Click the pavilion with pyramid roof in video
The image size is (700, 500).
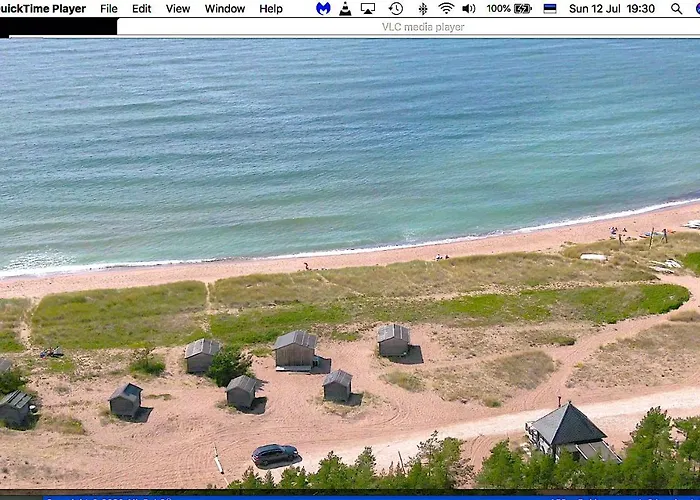[567, 430]
